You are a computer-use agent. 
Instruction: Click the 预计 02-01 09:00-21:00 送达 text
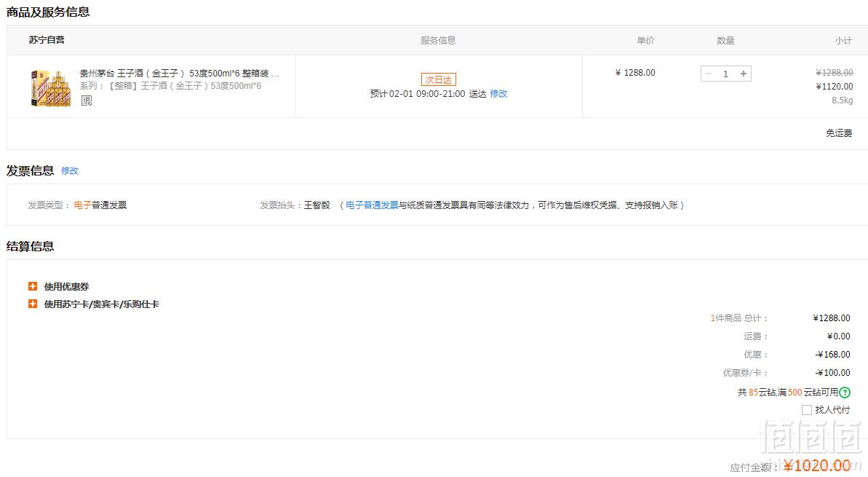428,94
